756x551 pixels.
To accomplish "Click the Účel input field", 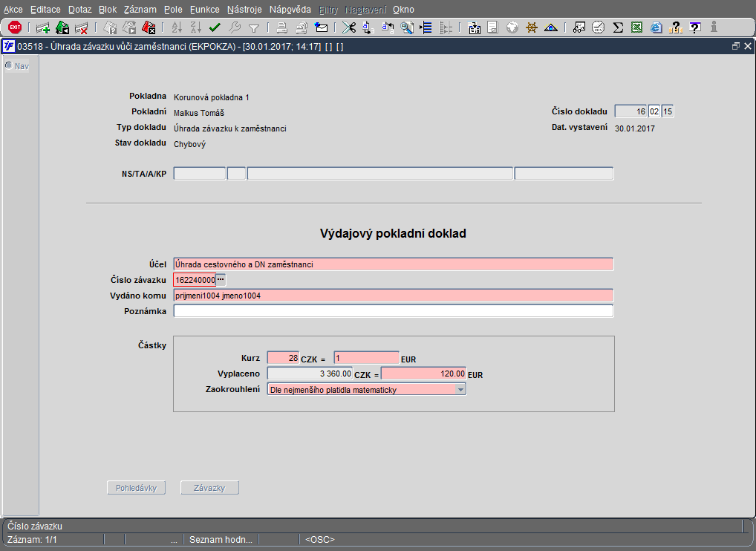I will [393, 264].
